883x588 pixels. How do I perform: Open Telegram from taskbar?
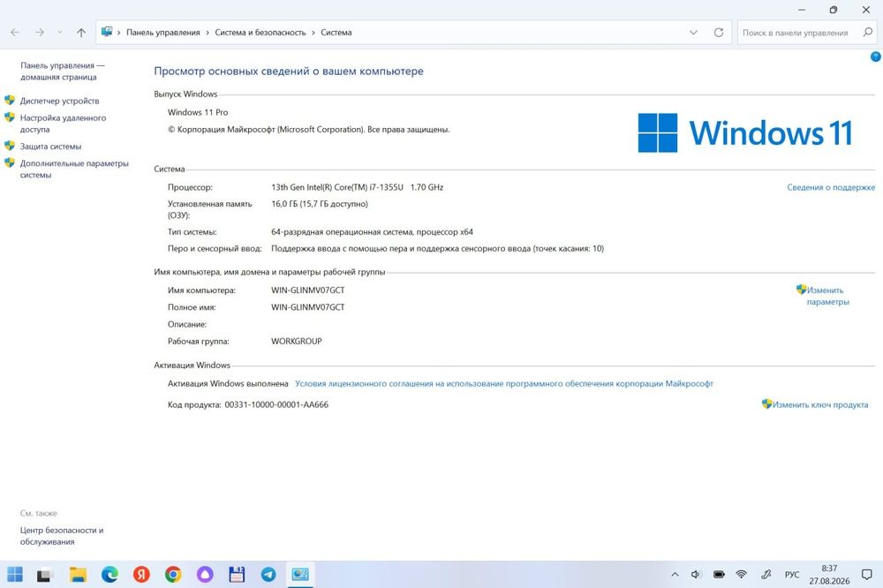(x=268, y=574)
